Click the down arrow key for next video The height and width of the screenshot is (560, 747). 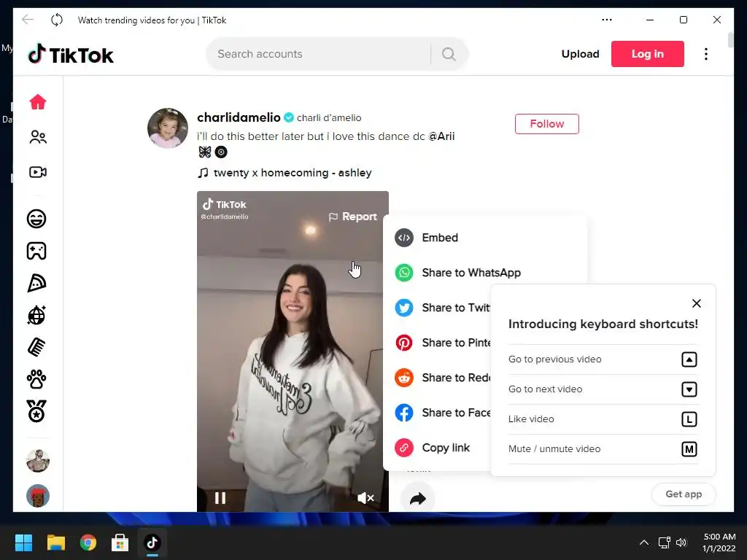(x=689, y=389)
